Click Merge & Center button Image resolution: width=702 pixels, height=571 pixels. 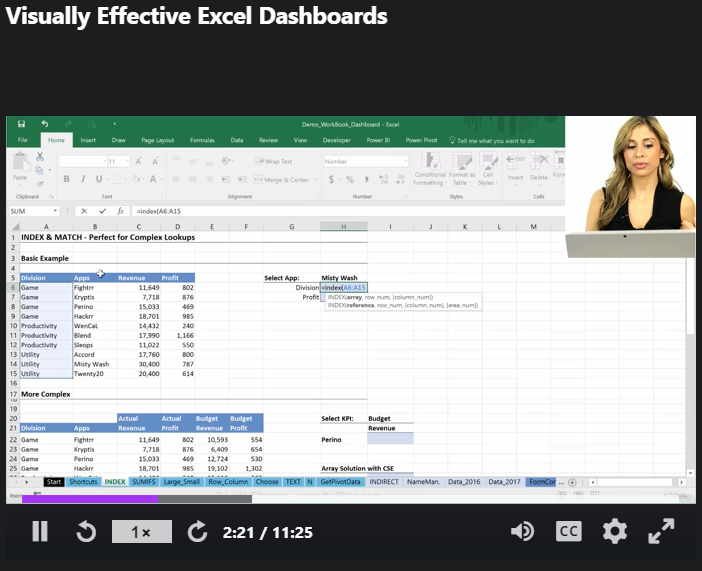(282, 180)
